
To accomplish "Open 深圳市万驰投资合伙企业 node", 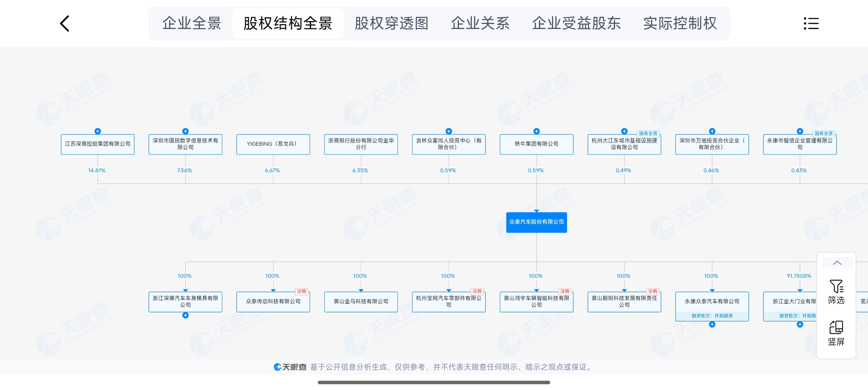I will click(712, 144).
